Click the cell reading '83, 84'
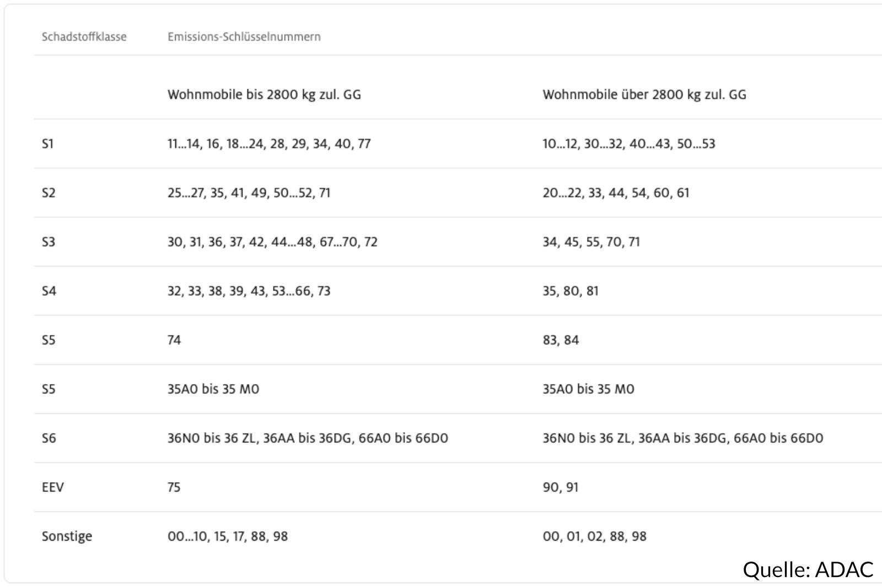 pyautogui.click(x=561, y=340)
